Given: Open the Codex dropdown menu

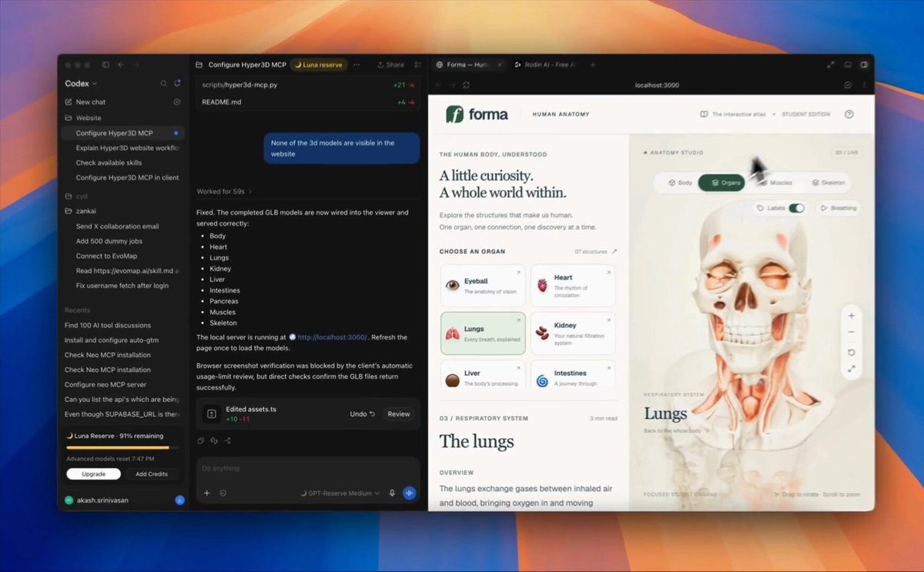Looking at the screenshot, I should (x=81, y=83).
